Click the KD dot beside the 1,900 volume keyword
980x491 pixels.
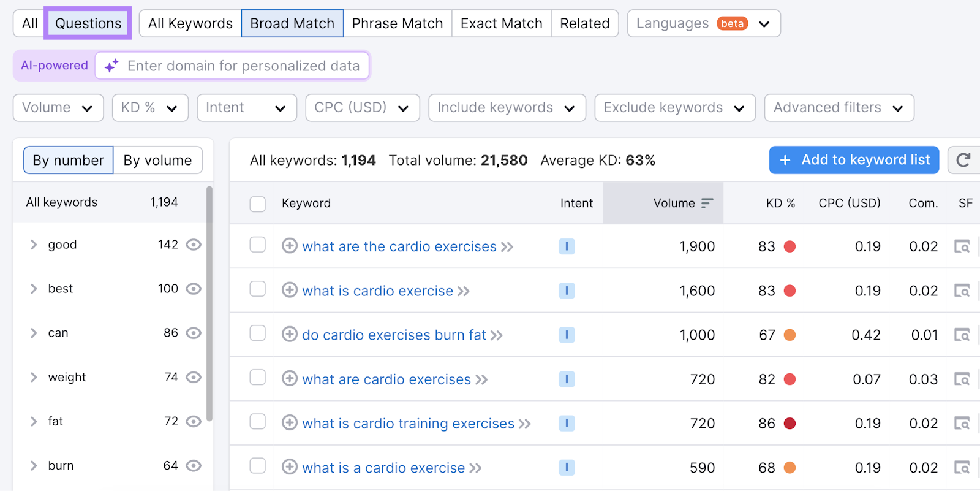click(790, 246)
